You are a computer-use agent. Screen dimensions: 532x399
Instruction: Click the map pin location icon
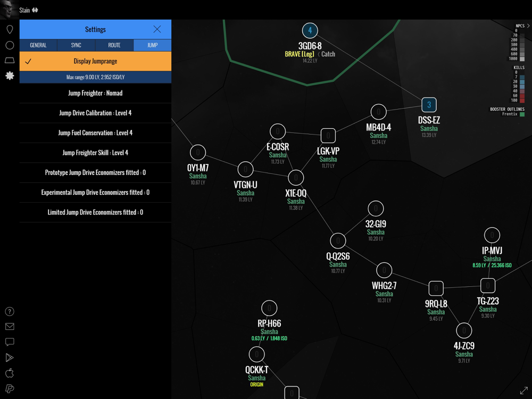[10, 30]
